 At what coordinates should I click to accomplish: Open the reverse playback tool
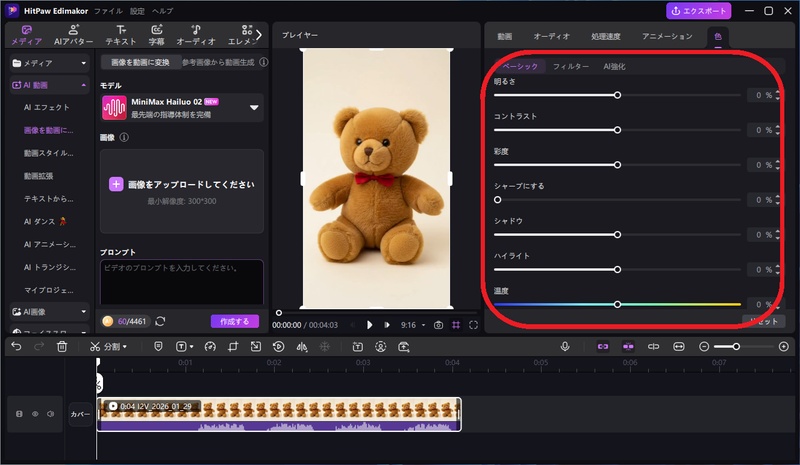[x=279, y=347]
